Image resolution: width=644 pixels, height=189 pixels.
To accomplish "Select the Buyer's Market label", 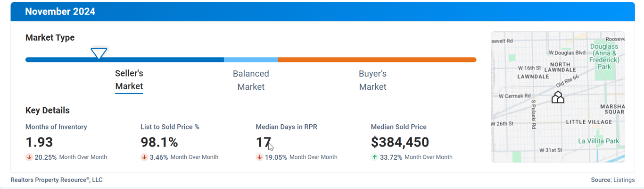I will coord(372,80).
